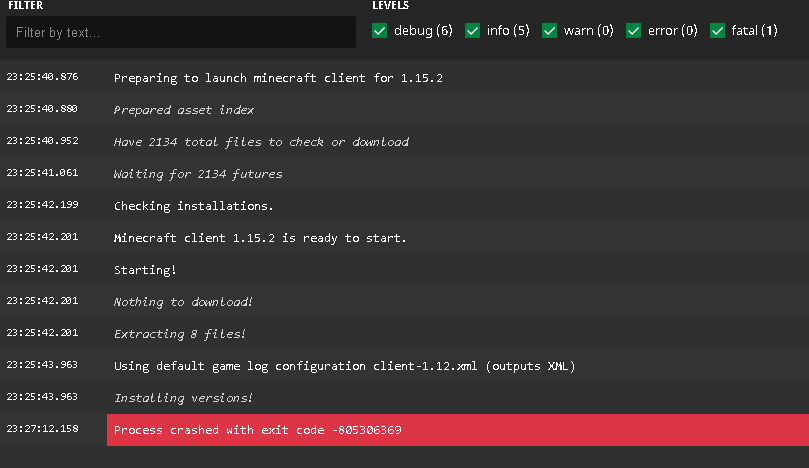Image resolution: width=809 pixels, height=468 pixels.
Task: Select log line 'Installing versions!'
Action: click(x=183, y=398)
